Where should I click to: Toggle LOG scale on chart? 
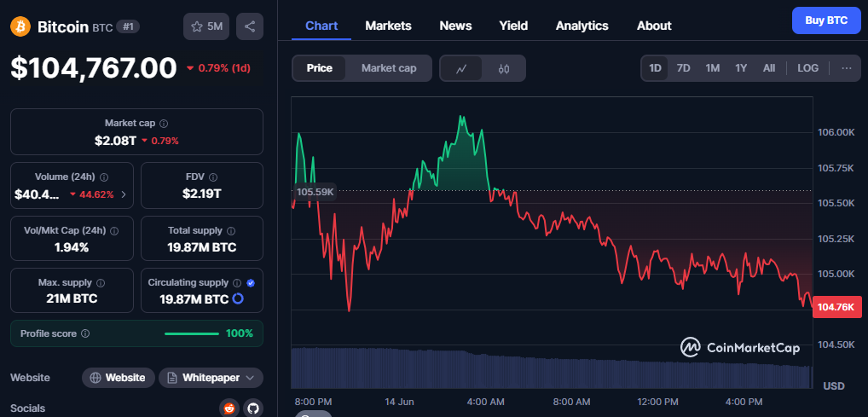[x=807, y=68]
